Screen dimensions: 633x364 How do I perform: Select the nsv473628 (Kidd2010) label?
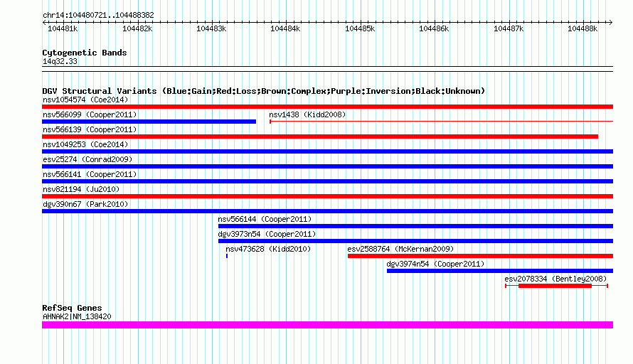[x=268, y=249]
